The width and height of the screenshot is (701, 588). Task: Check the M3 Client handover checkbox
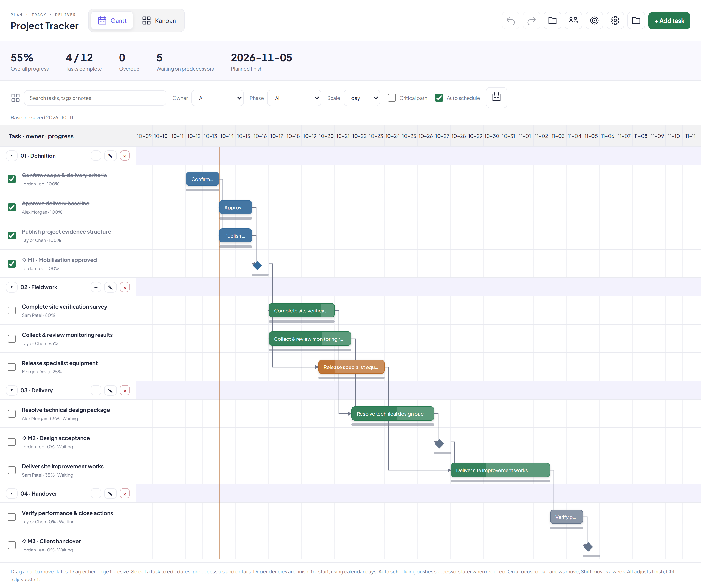[12, 545]
